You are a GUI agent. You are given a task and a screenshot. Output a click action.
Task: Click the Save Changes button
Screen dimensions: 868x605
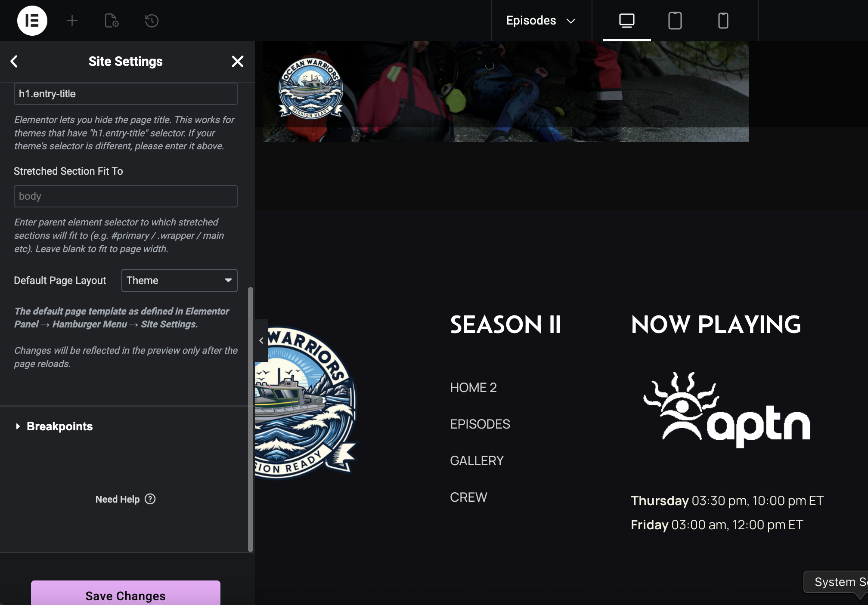coord(125,595)
